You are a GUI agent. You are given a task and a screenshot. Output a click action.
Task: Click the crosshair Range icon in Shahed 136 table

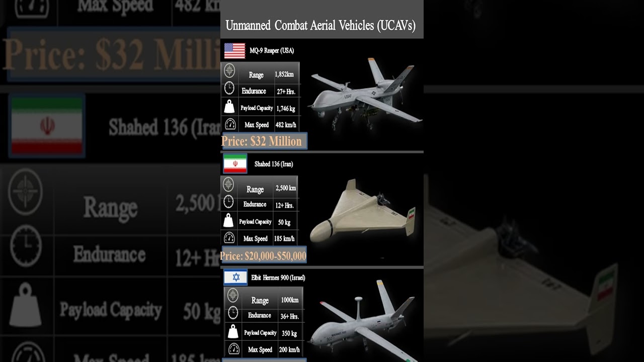click(228, 185)
